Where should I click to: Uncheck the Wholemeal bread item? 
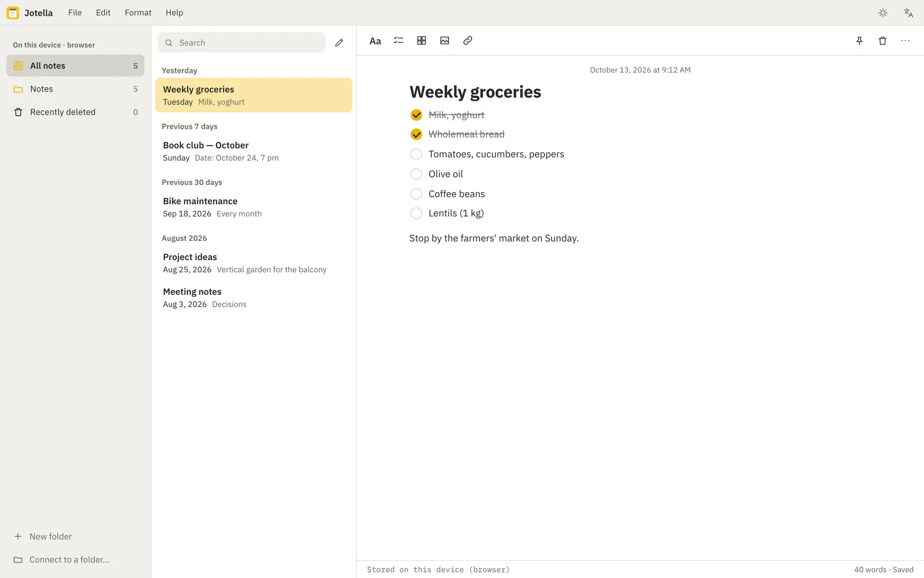click(416, 135)
